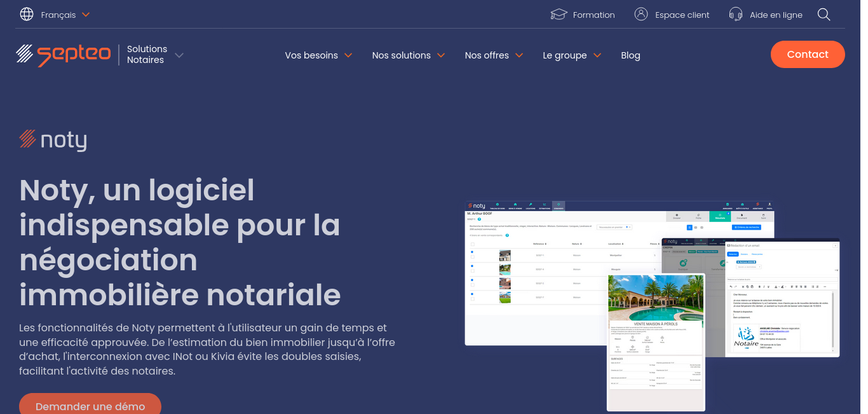
Task: Open the Nos offres menu
Action: click(487, 55)
